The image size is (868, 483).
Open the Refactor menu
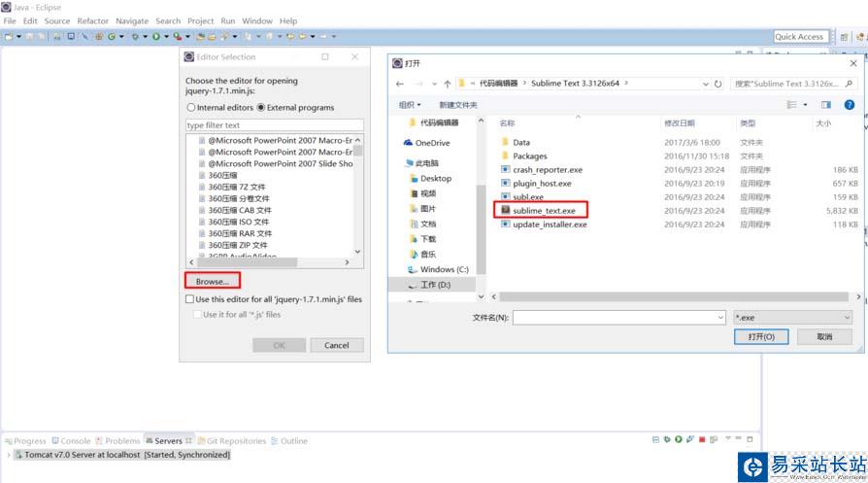click(92, 21)
